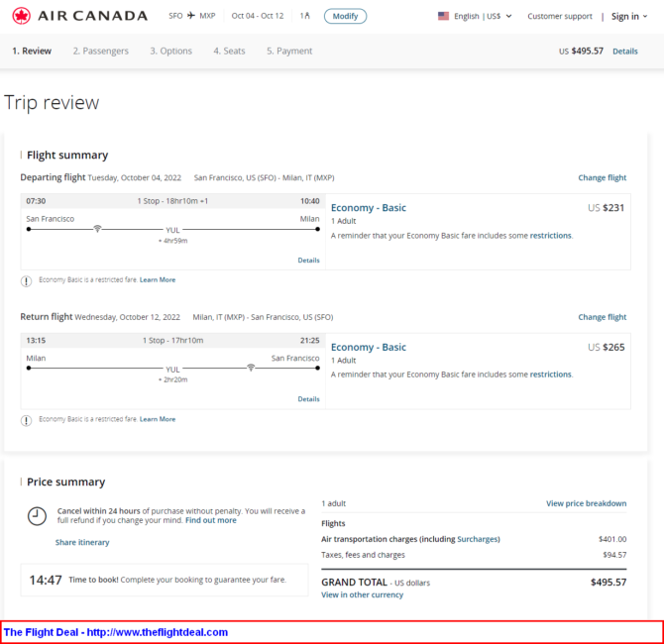Viewport: 664px width, 644px height.
Task: Click Learn More under return flight
Action: point(158,419)
